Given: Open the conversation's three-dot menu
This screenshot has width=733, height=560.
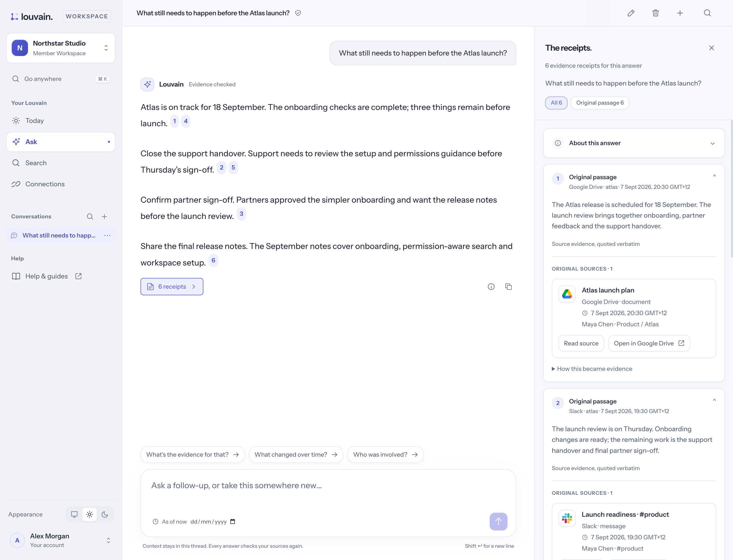Looking at the screenshot, I should (x=107, y=235).
